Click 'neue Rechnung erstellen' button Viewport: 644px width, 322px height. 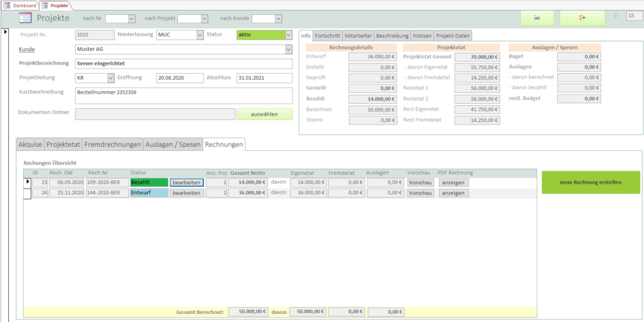(x=590, y=182)
